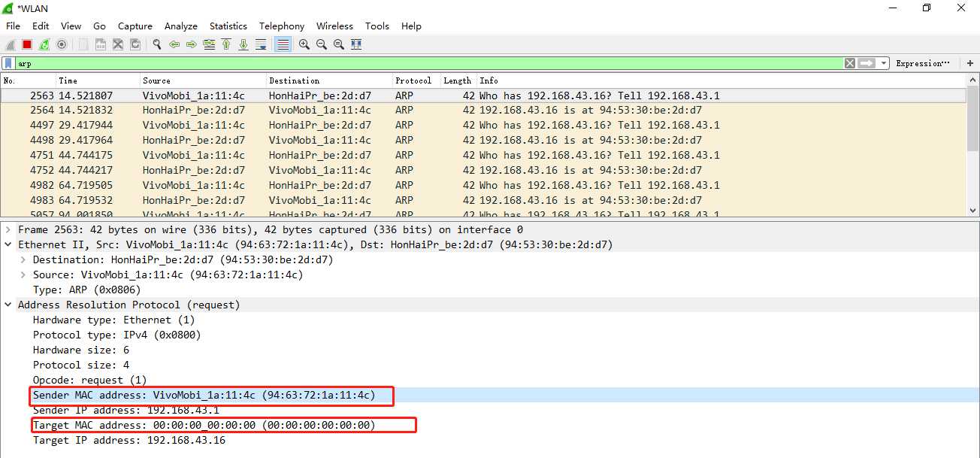
Task: Open the Edit menu
Action: coord(41,26)
